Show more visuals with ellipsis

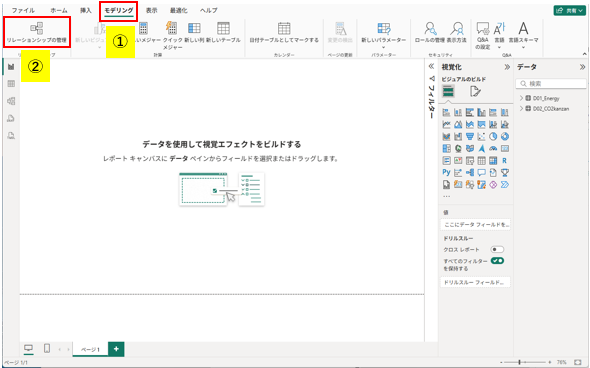point(446,196)
